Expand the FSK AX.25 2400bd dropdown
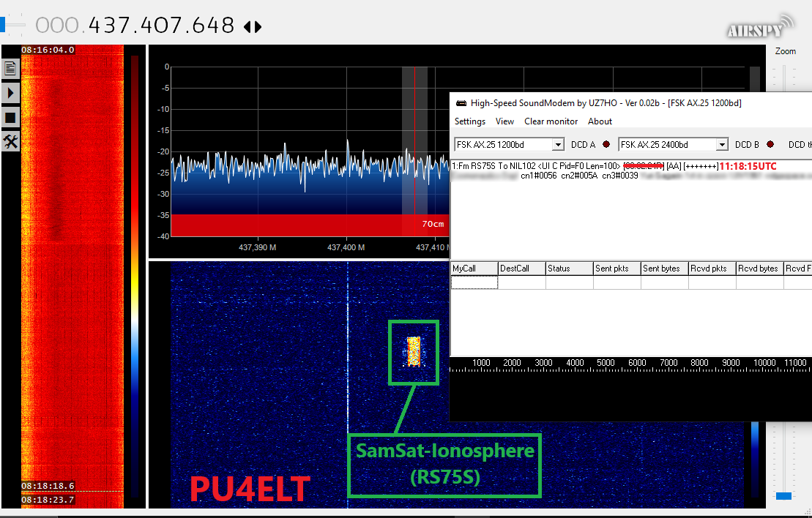812x518 pixels. pos(722,145)
